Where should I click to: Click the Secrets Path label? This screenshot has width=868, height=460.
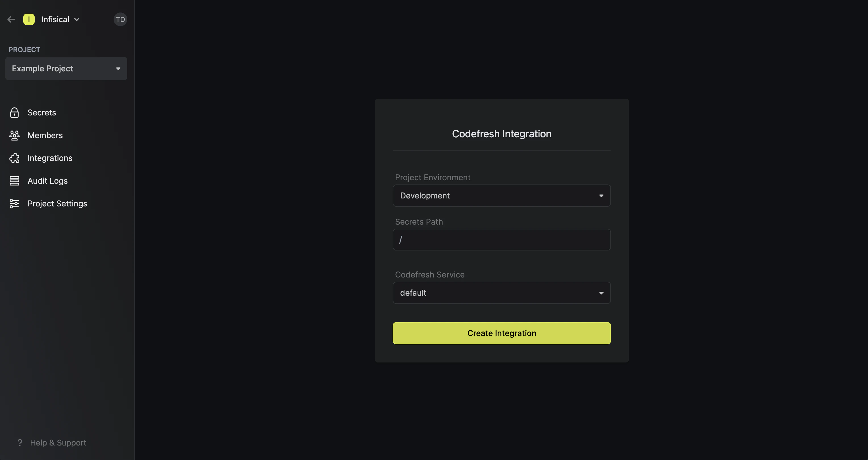point(419,222)
